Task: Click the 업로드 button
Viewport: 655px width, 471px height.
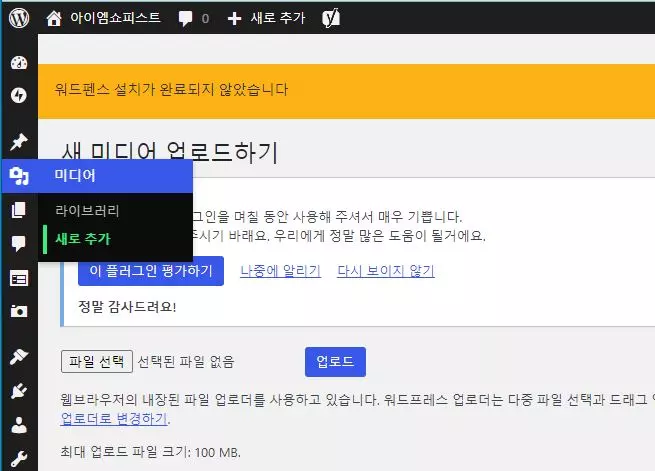Action: [335, 362]
